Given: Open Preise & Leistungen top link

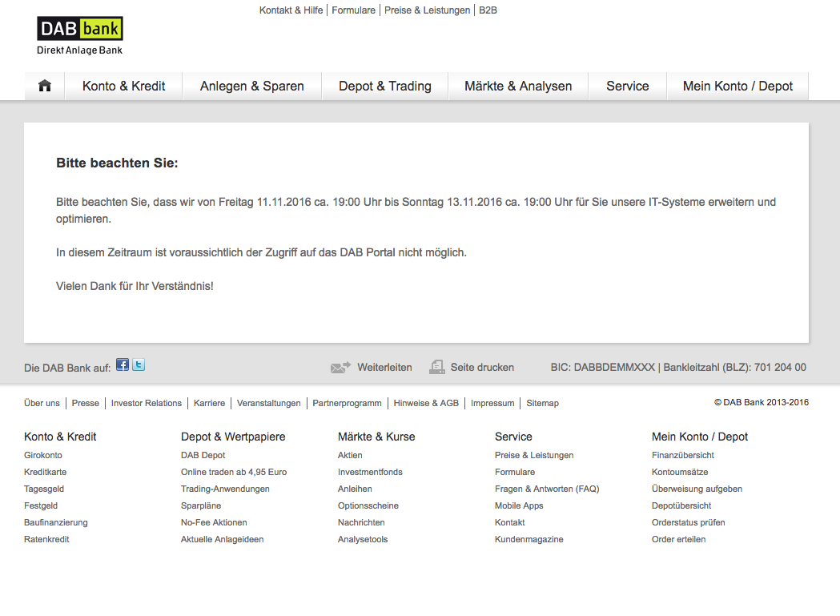Looking at the screenshot, I should tap(427, 10).
